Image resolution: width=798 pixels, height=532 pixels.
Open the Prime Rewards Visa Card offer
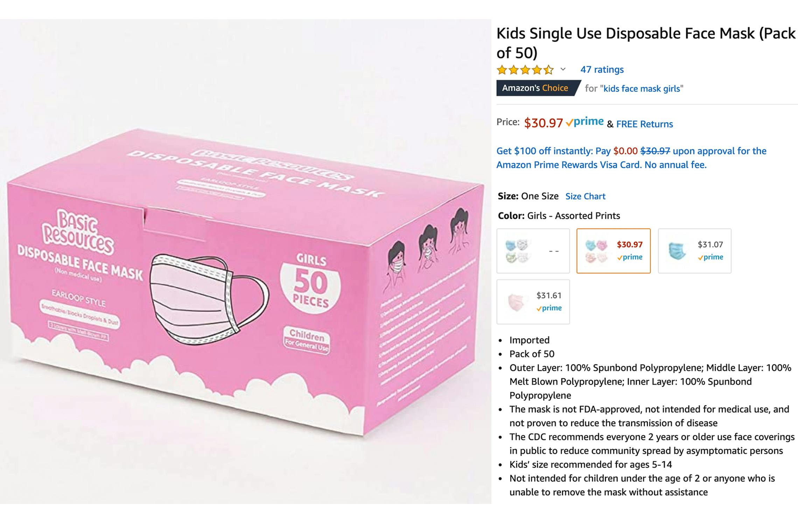click(x=631, y=158)
